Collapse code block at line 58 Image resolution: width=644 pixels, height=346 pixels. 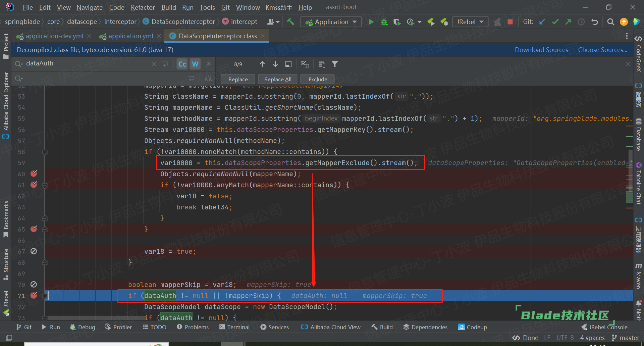click(45, 152)
